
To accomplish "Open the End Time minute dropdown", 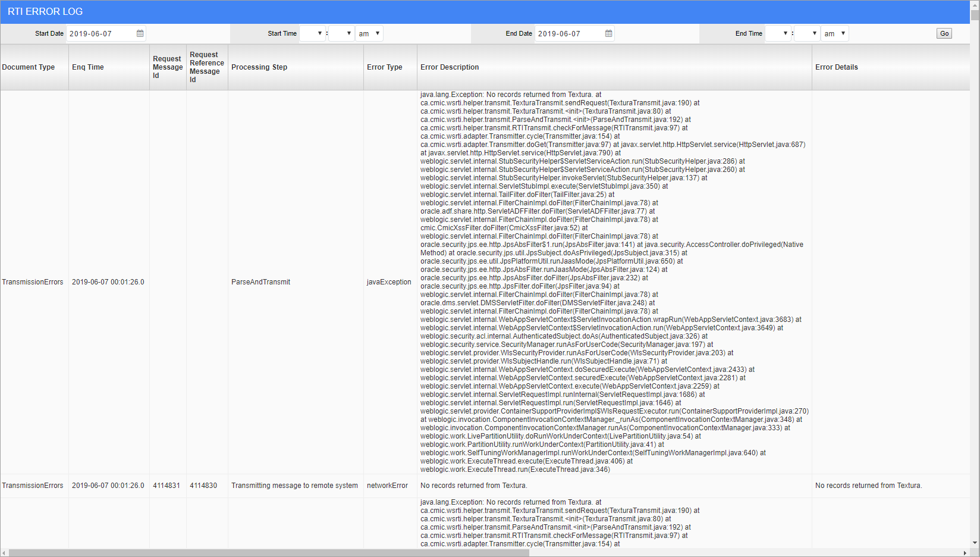I will [x=807, y=33].
